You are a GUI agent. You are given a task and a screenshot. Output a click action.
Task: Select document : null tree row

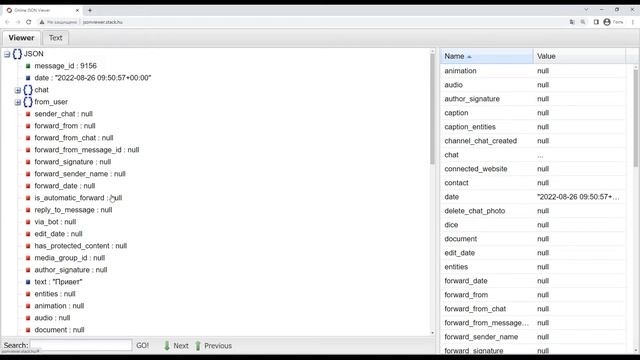click(x=59, y=330)
